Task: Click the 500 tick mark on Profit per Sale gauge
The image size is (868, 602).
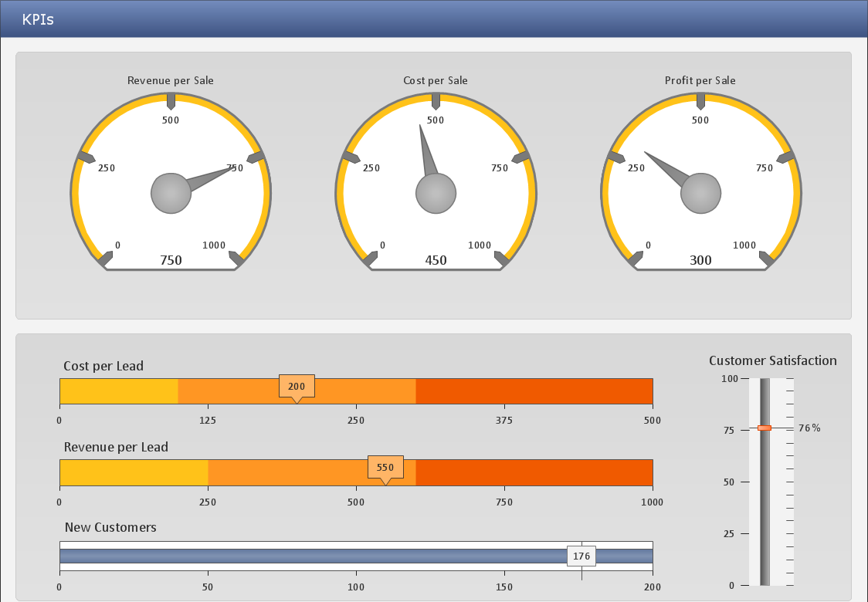Action: (x=701, y=101)
